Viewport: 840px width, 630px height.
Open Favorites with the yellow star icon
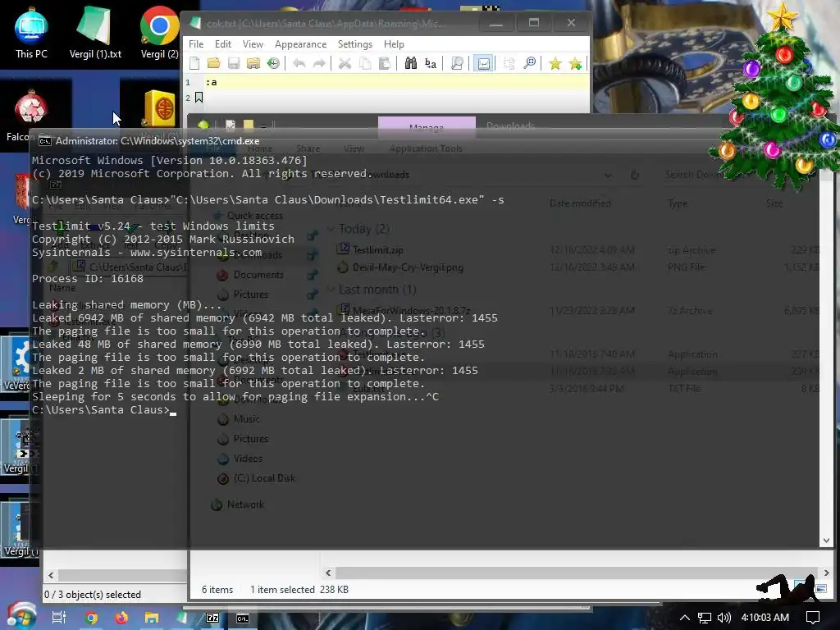point(555,64)
